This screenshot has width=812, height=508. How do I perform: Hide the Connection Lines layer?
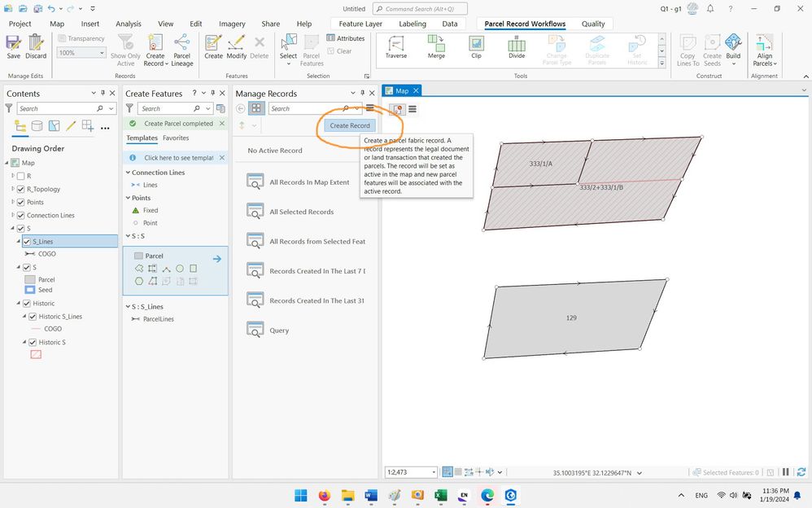point(20,215)
